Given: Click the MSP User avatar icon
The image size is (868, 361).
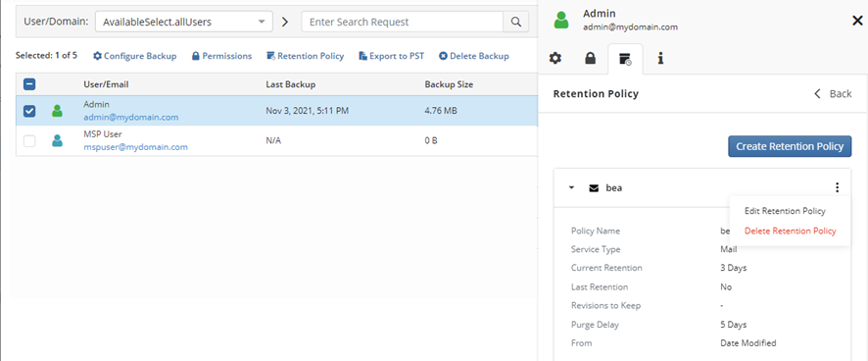Looking at the screenshot, I should pos(57,141).
